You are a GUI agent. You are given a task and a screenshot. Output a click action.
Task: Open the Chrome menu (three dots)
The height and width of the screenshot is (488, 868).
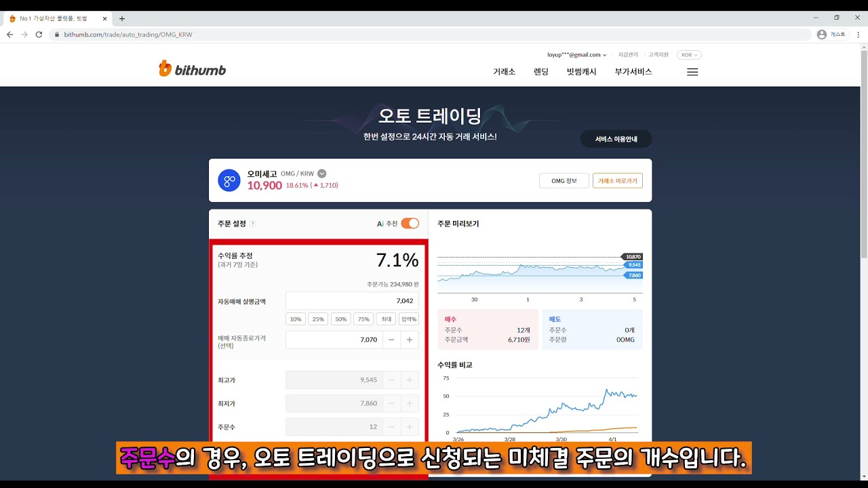pos(858,35)
